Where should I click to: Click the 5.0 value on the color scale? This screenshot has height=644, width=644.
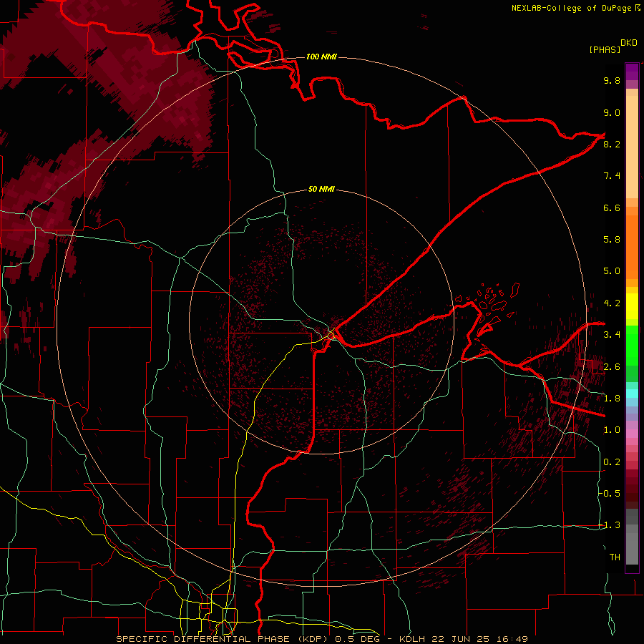point(612,271)
